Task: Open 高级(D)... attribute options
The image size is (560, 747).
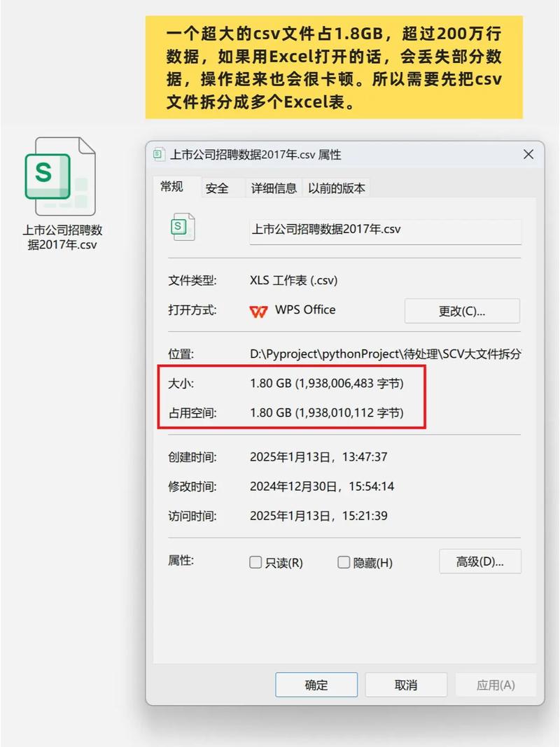Action: (480, 561)
